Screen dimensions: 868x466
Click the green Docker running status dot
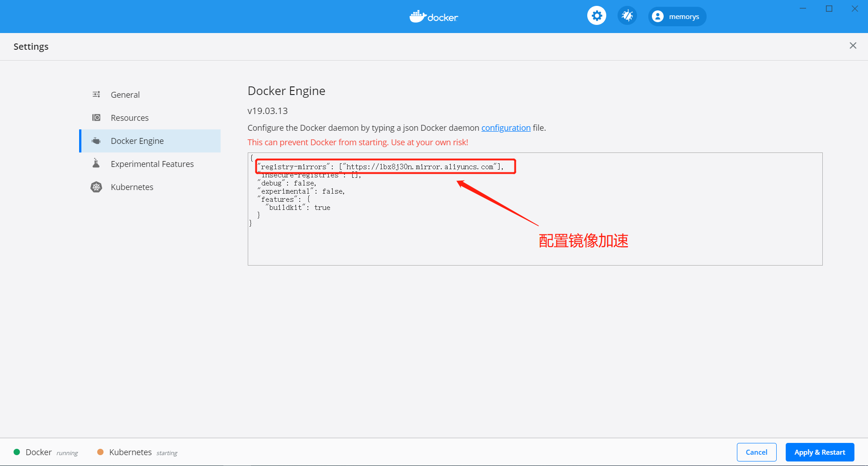(x=17, y=452)
